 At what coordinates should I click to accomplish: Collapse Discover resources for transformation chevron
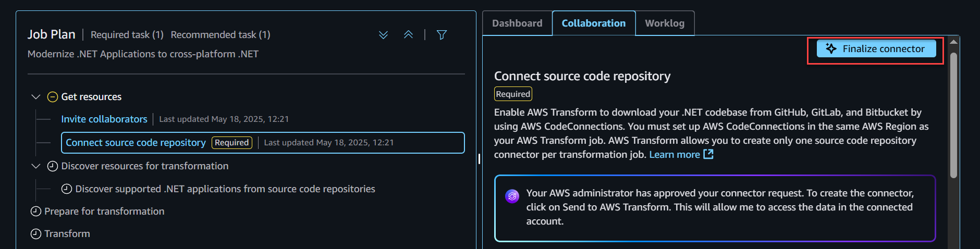(x=36, y=166)
